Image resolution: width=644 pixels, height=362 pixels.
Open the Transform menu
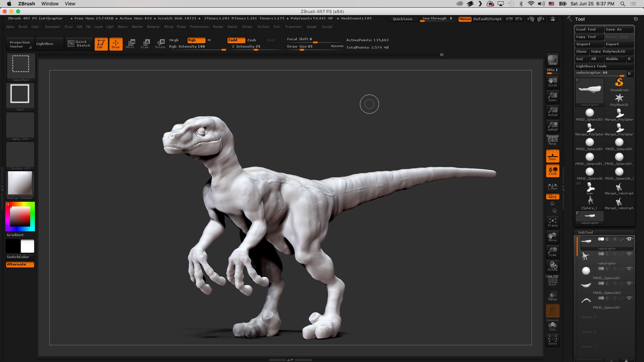[293, 27]
